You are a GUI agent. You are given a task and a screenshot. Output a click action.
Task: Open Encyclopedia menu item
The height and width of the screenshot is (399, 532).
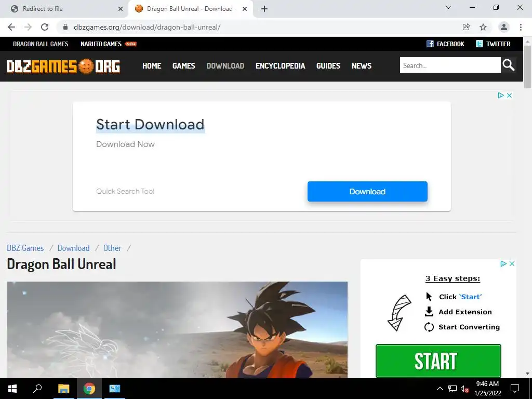tap(280, 66)
